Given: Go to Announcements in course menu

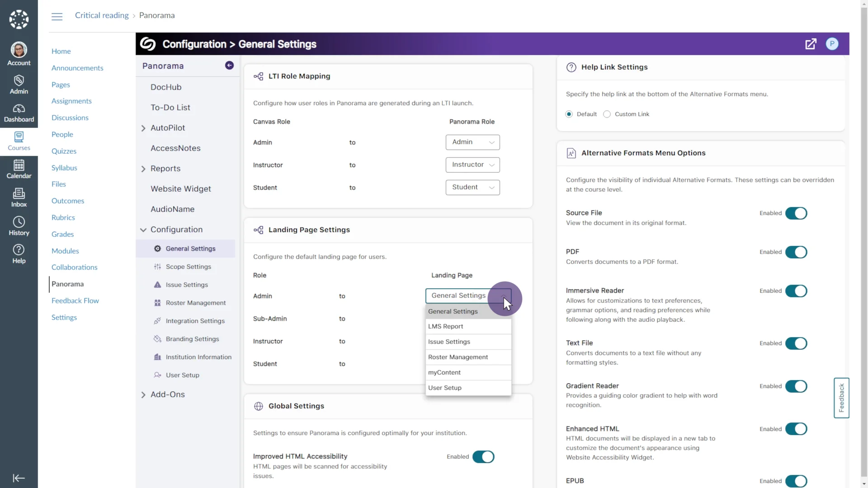Looking at the screenshot, I should click(x=77, y=68).
